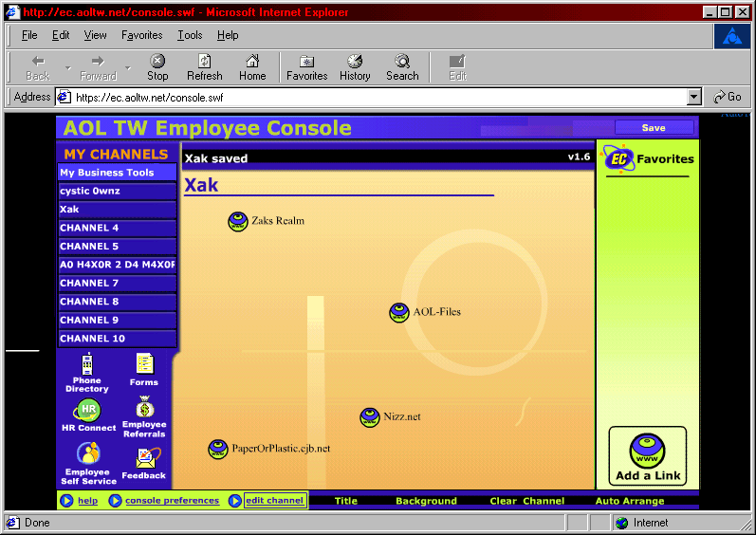Select My Business Tools channel

[x=118, y=173]
